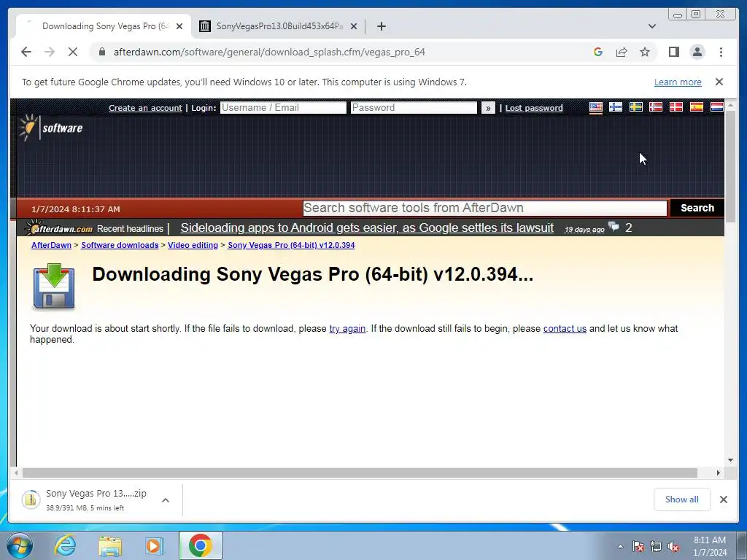Viewport: 747px width, 560px height.
Task: Show hidden system tray icons
Action: [620, 547]
